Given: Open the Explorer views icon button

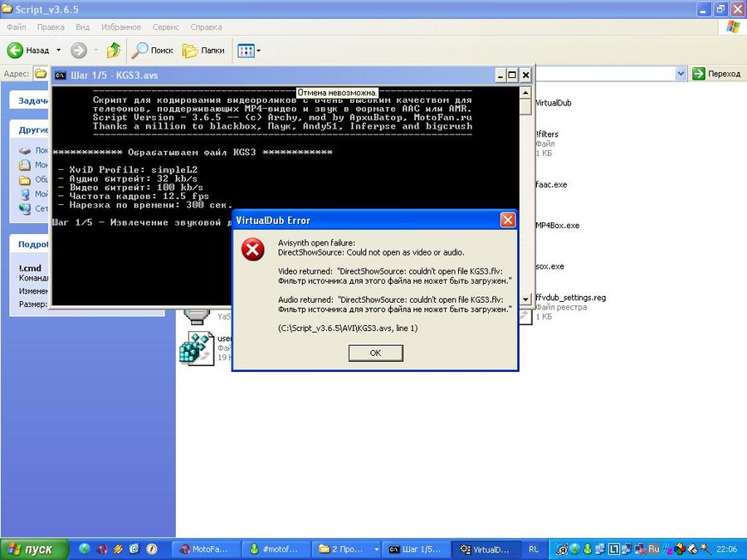Looking at the screenshot, I should point(246,50).
